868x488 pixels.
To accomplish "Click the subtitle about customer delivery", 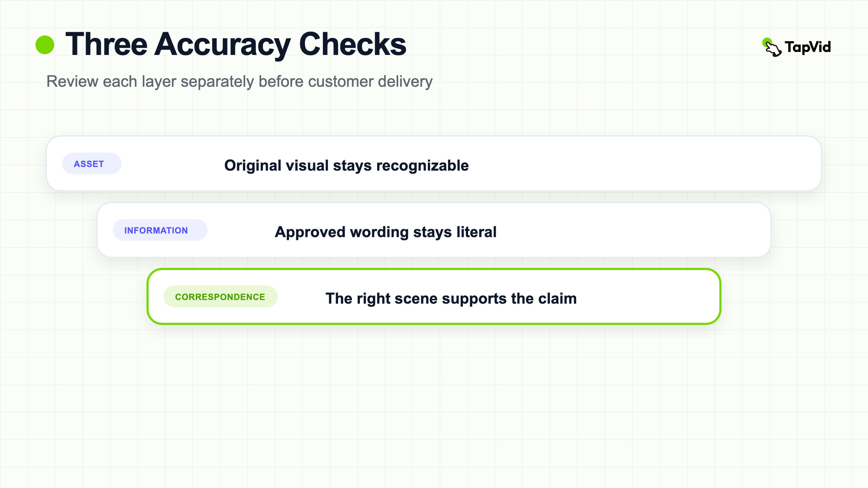I will coord(239,82).
